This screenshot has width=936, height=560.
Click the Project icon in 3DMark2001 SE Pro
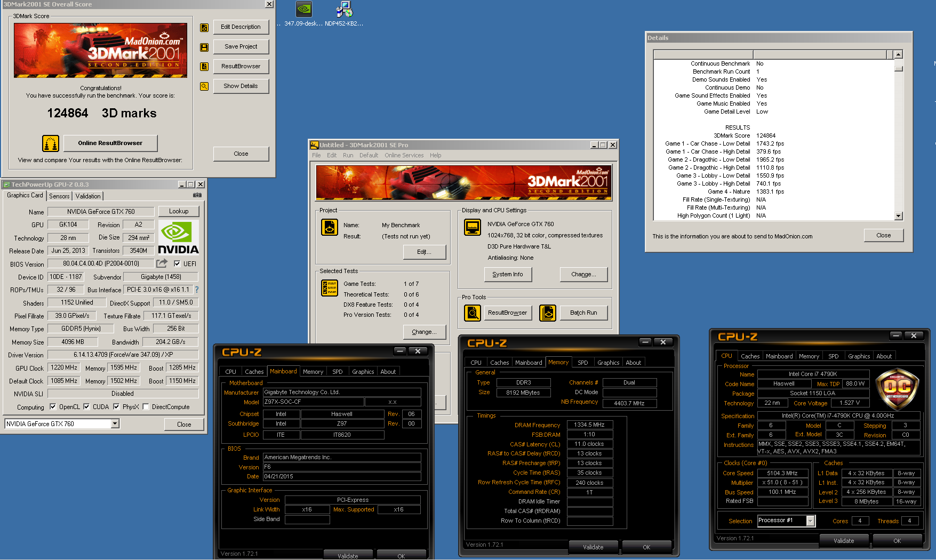point(330,227)
